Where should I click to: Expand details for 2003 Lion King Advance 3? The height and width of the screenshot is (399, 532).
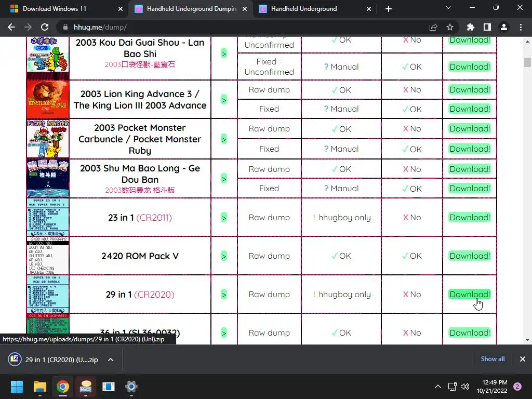click(x=224, y=100)
